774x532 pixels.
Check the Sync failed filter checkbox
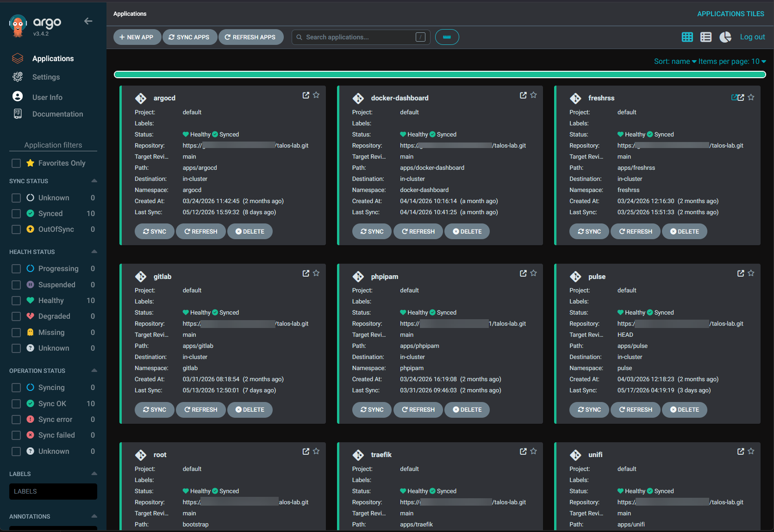pos(16,435)
